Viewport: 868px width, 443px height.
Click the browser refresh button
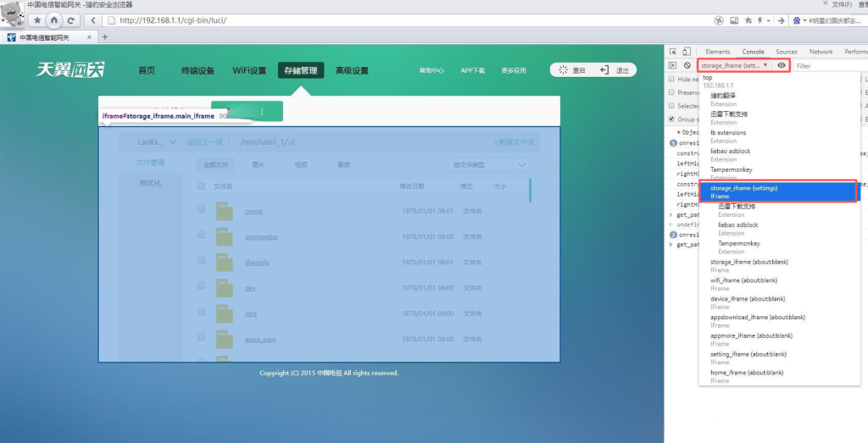[72, 19]
